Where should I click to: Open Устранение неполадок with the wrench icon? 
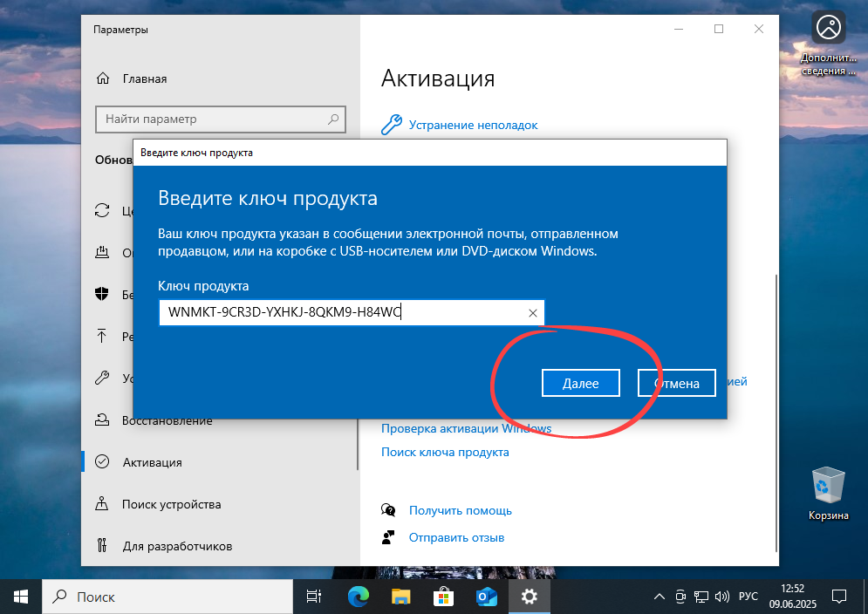coord(474,125)
